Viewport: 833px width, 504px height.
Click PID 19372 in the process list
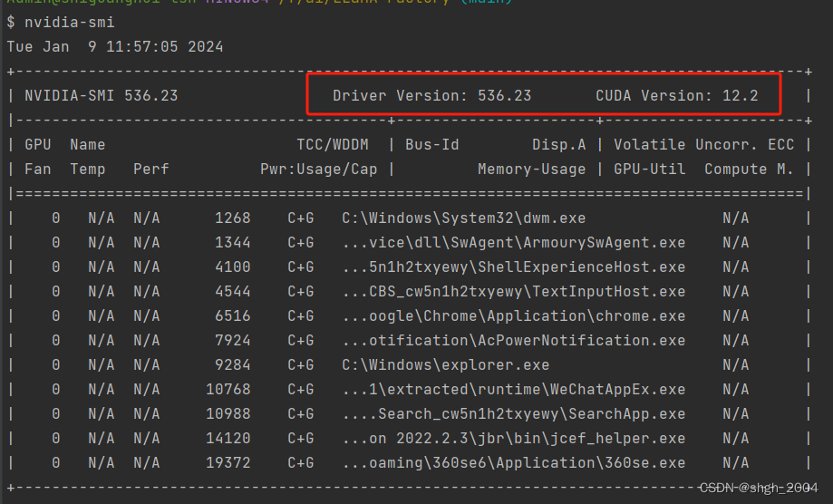(x=228, y=462)
